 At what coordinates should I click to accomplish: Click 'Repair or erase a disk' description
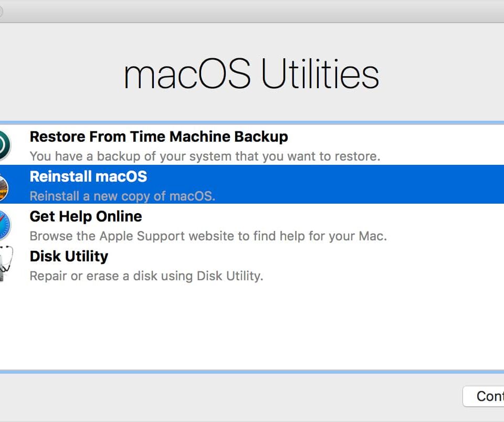pyautogui.click(x=146, y=276)
